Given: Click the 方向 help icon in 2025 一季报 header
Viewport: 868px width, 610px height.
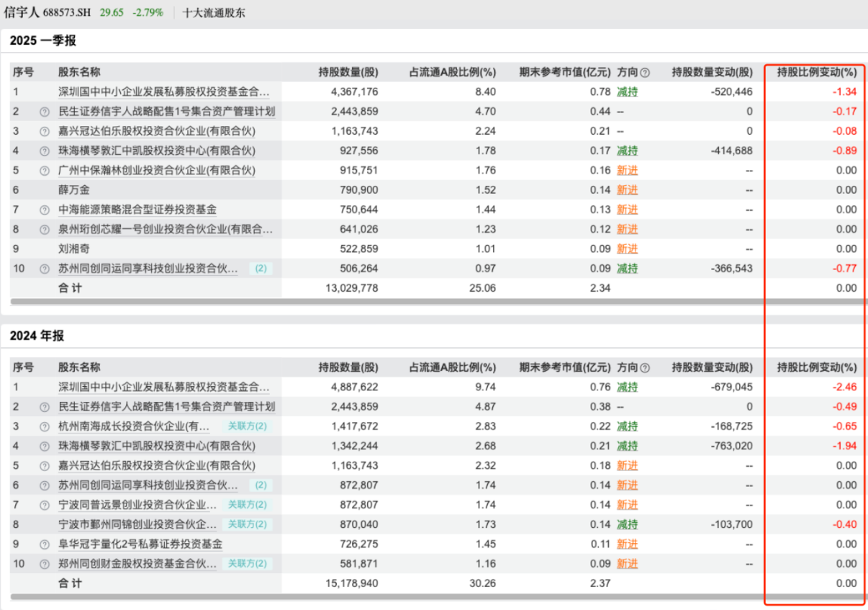Looking at the screenshot, I should coord(645,73).
